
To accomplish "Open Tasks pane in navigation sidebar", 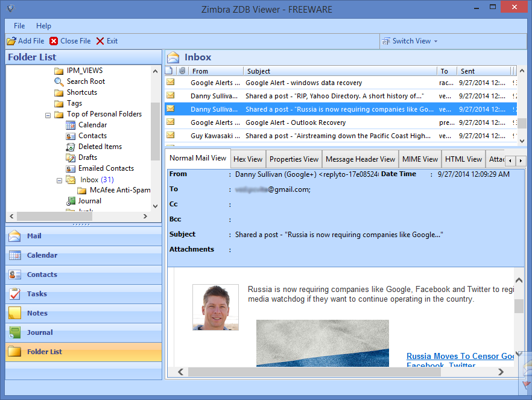I will [x=83, y=294].
